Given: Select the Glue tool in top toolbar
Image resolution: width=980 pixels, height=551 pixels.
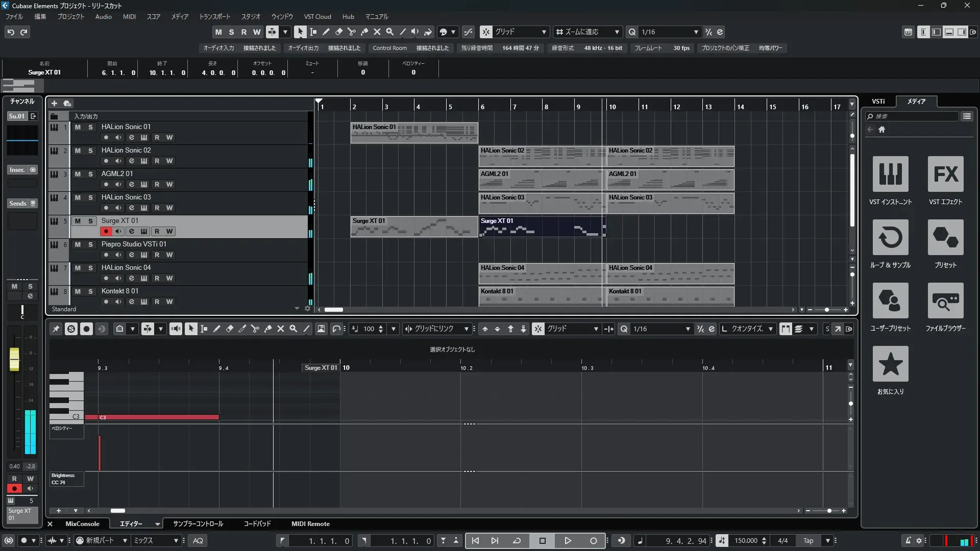Looking at the screenshot, I should tap(364, 32).
